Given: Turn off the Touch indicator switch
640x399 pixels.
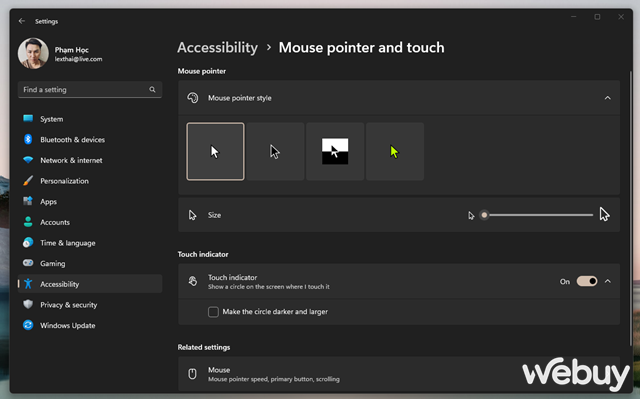Looking at the screenshot, I should point(587,281).
